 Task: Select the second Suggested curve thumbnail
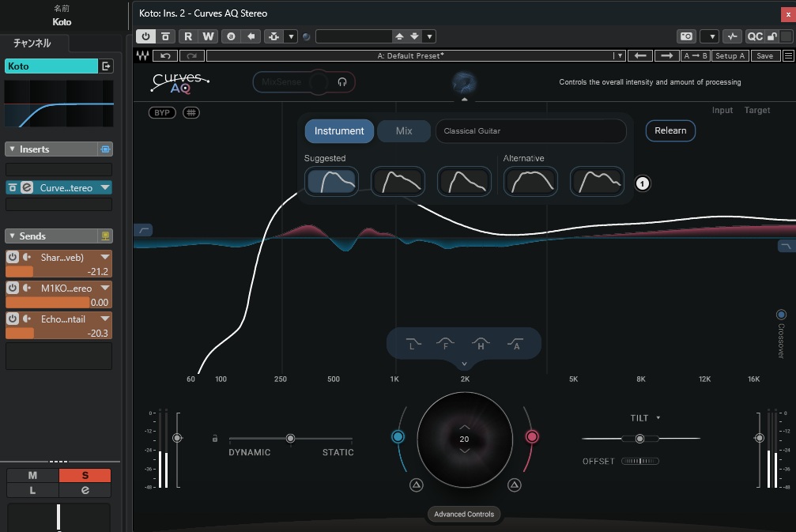pyautogui.click(x=398, y=181)
